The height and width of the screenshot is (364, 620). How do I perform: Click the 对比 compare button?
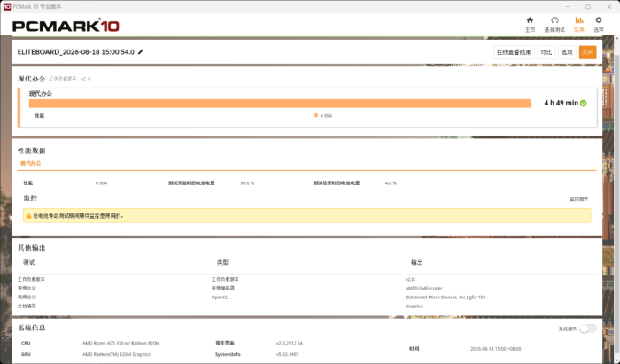click(546, 52)
